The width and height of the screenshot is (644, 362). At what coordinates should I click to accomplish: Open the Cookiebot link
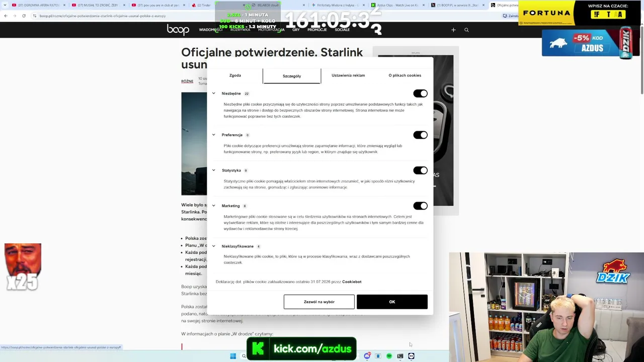[x=352, y=282]
